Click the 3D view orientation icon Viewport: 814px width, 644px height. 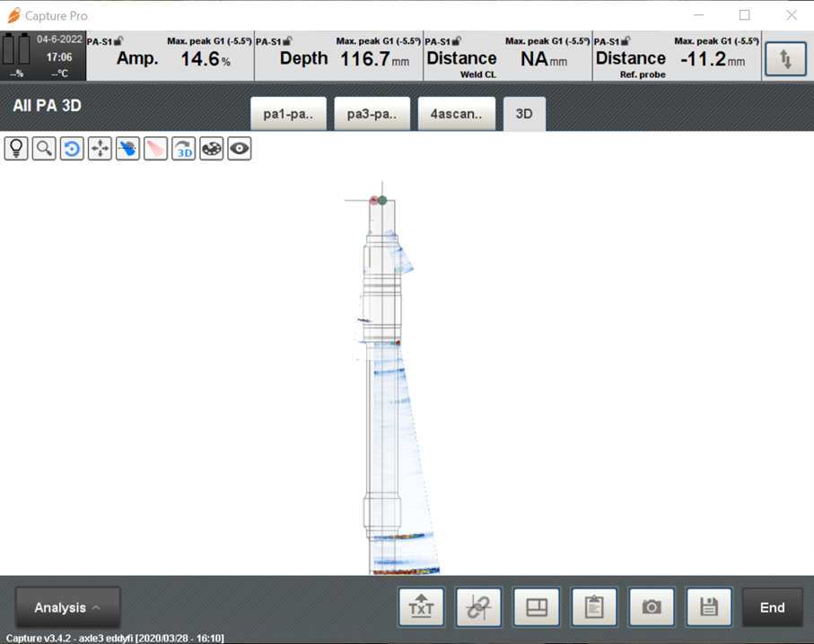[x=184, y=149]
